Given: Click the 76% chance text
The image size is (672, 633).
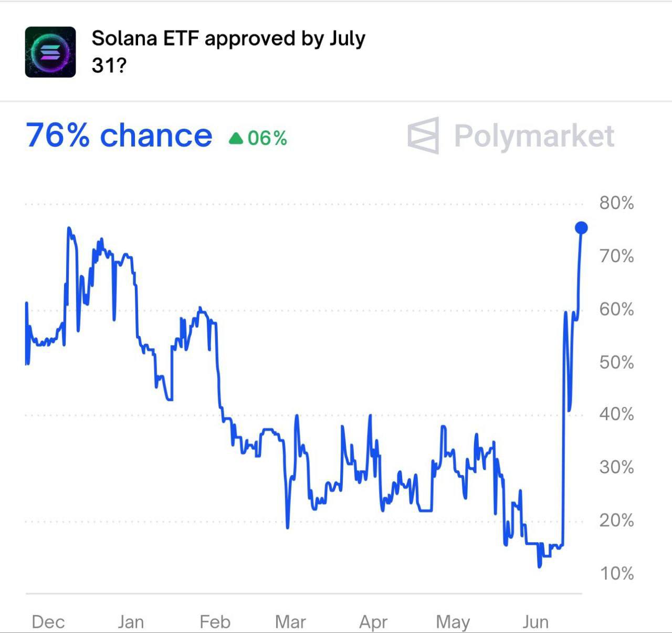Looking at the screenshot, I should [119, 136].
